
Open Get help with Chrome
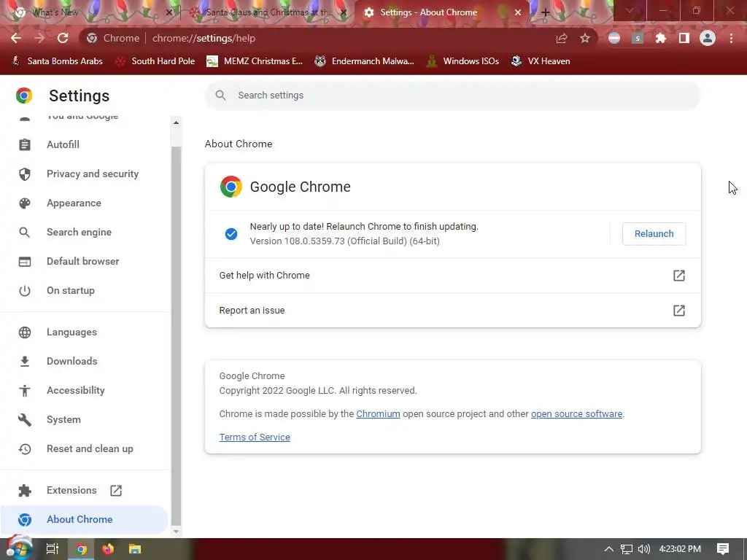(x=452, y=275)
